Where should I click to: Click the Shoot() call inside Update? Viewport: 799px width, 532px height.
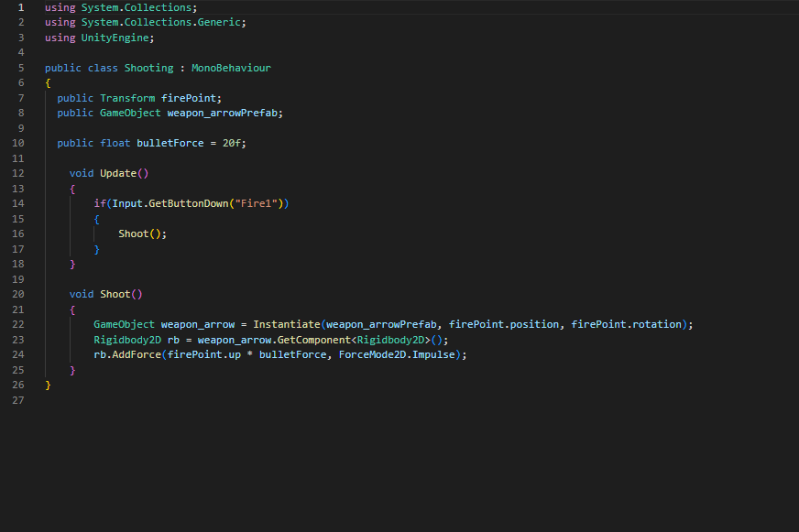click(136, 233)
